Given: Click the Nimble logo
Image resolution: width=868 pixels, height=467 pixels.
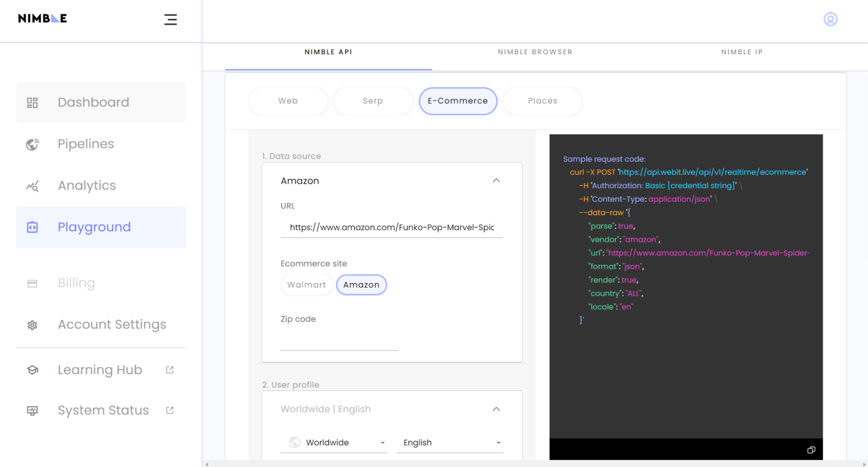Looking at the screenshot, I should pyautogui.click(x=43, y=18).
